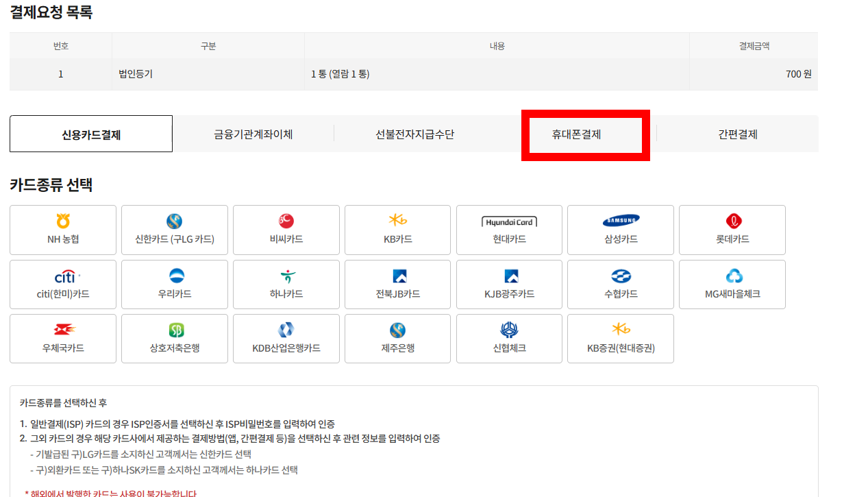Choose citi(한미)카드
This screenshot has height=497, width=868.
tap(63, 284)
